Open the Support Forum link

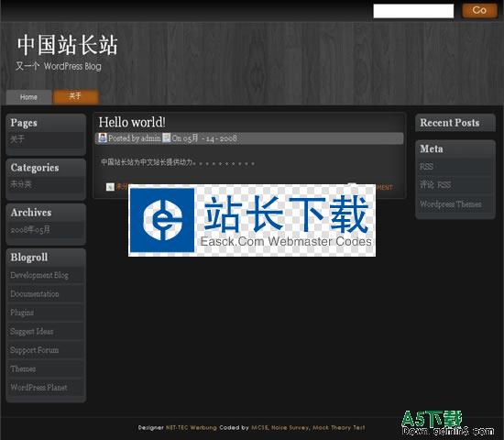coord(35,350)
